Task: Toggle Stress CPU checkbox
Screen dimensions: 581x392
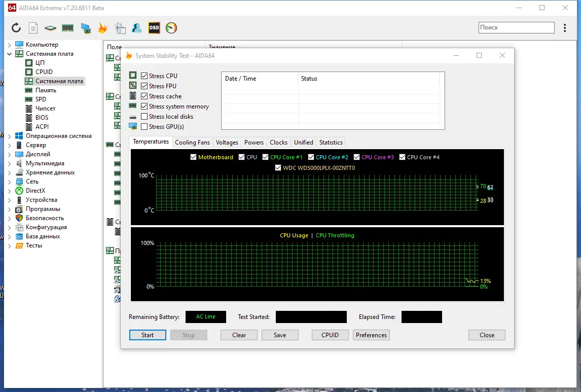Action: 144,76
